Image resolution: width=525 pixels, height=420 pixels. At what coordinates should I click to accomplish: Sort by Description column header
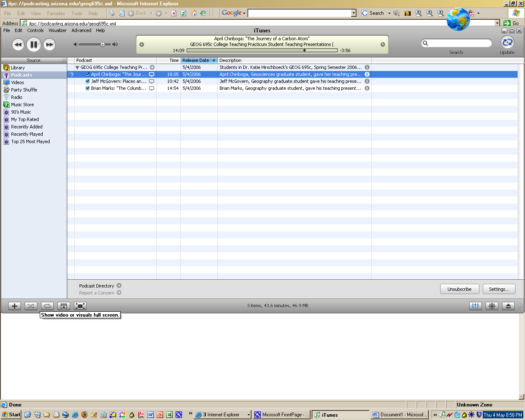[294, 60]
